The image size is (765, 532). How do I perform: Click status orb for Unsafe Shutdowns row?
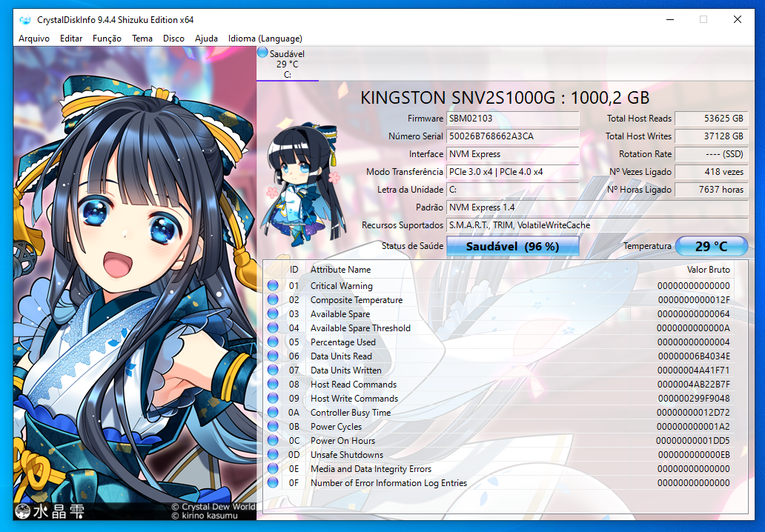[x=273, y=454]
